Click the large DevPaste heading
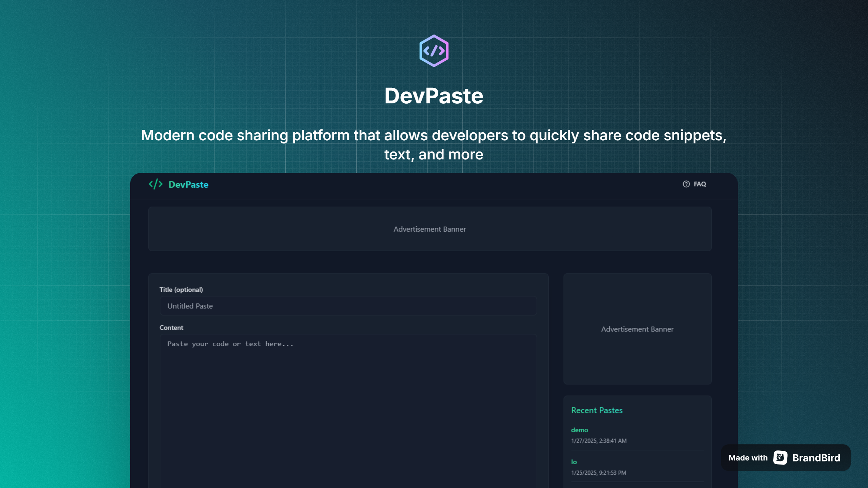The width and height of the screenshot is (868, 488). (x=434, y=95)
